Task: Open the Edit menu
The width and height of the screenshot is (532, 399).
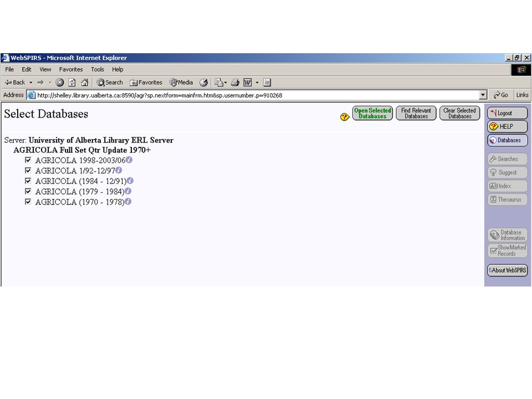Action: [x=27, y=69]
